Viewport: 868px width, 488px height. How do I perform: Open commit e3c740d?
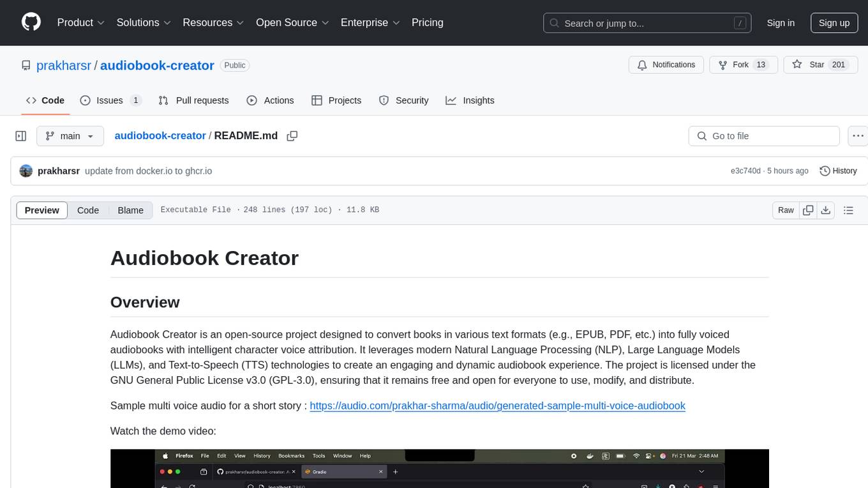pyautogui.click(x=745, y=171)
